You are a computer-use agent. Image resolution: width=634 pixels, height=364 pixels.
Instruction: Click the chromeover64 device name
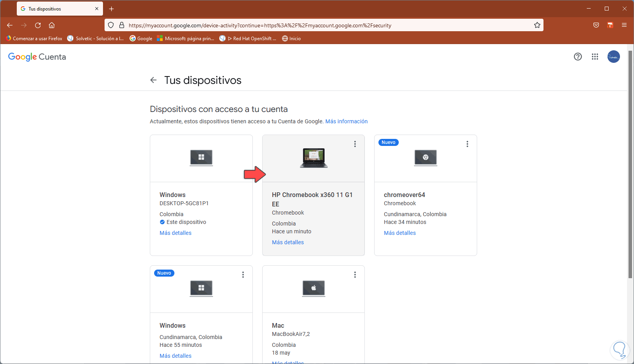click(x=405, y=195)
